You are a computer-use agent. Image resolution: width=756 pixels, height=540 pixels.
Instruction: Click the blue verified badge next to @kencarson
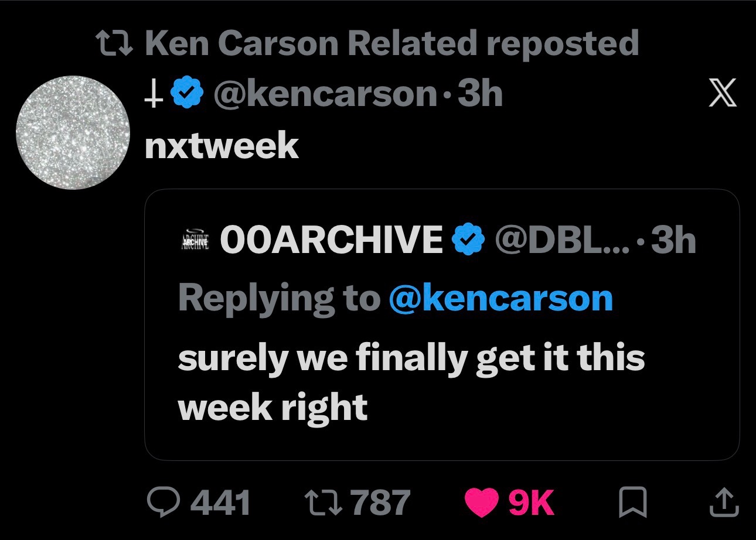pos(186,94)
